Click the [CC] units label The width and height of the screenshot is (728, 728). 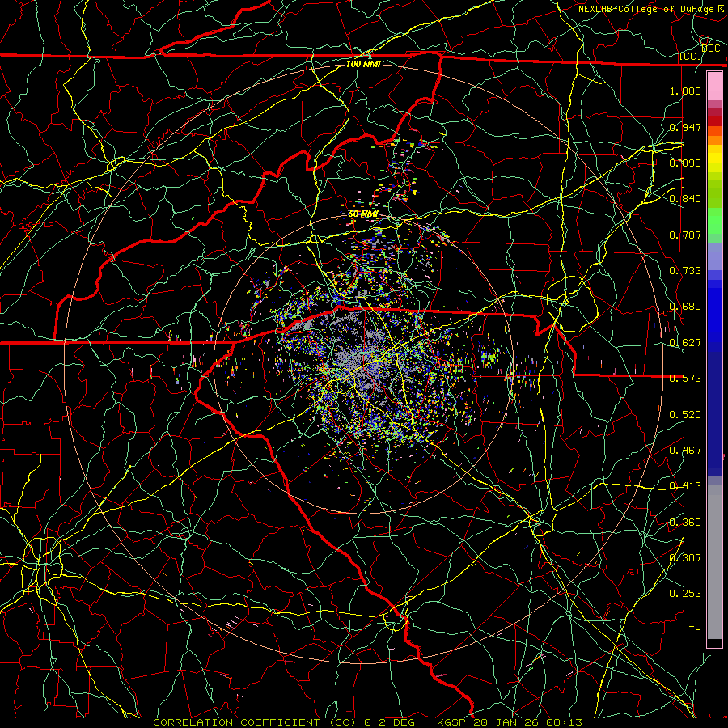click(691, 56)
